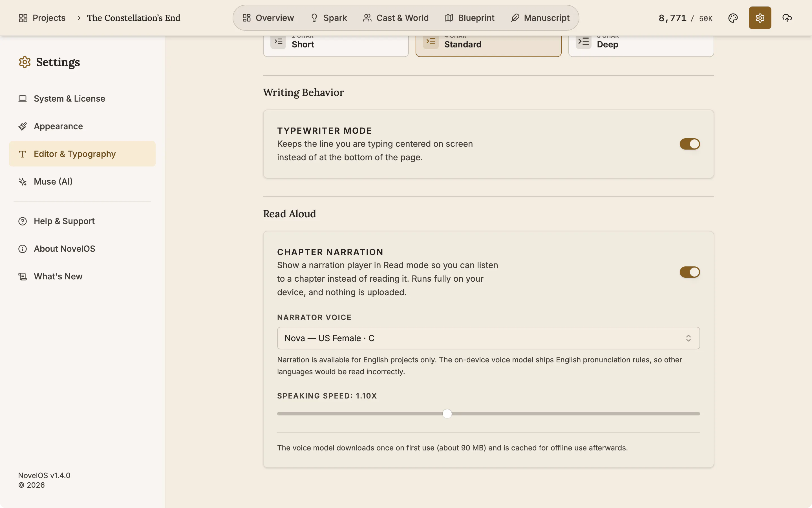Click the Short indent icon
812x508 pixels.
coord(278,41)
